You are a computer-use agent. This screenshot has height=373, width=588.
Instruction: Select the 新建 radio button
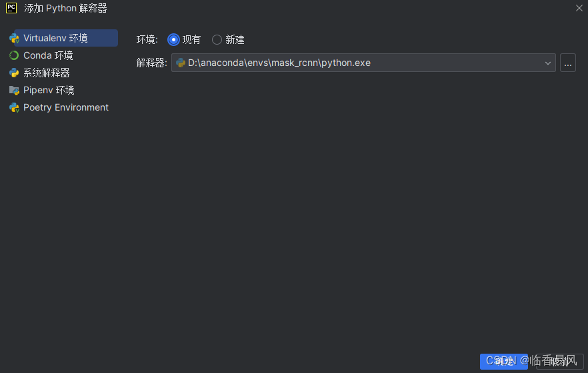click(x=217, y=40)
